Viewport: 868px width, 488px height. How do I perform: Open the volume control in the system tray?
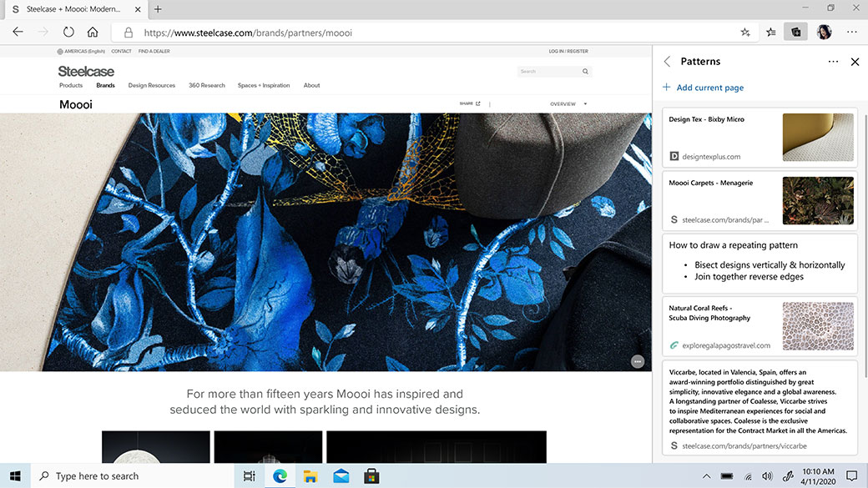coord(767,475)
